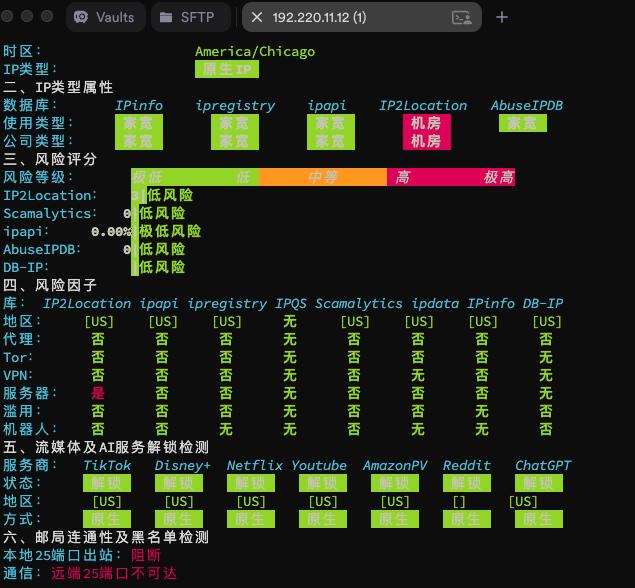The width and height of the screenshot is (635, 588).
Task: Click the "本地25端口出站:" label
Action: (x=62, y=555)
